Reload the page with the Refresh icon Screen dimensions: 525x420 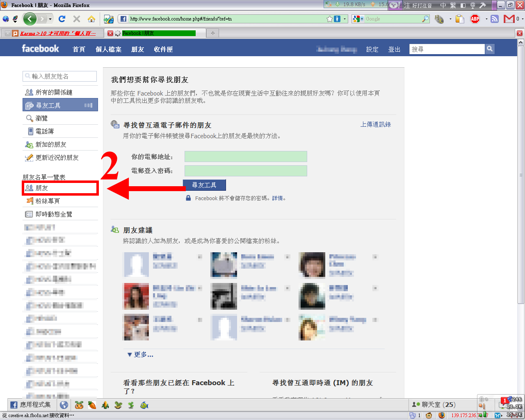pyautogui.click(x=62, y=19)
